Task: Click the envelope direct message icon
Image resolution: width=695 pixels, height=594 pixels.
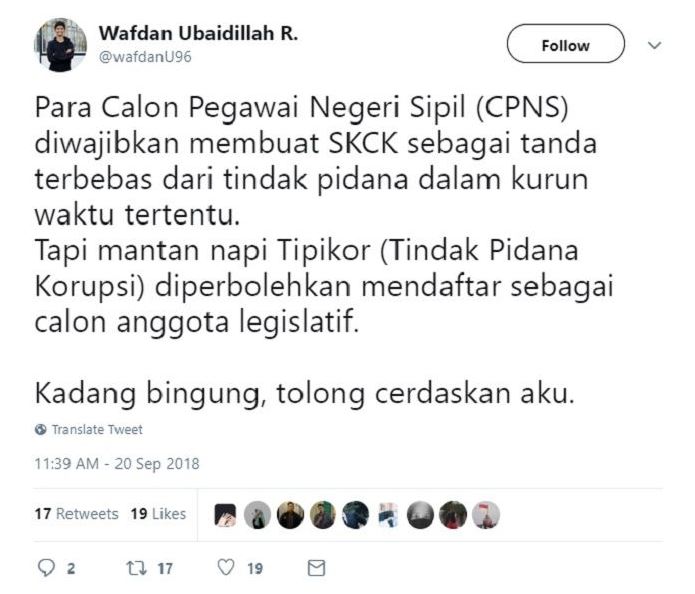Action: click(x=316, y=568)
